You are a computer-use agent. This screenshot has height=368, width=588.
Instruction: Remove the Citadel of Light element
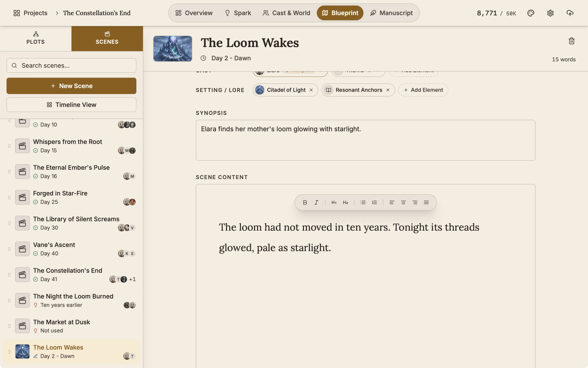[x=311, y=90]
